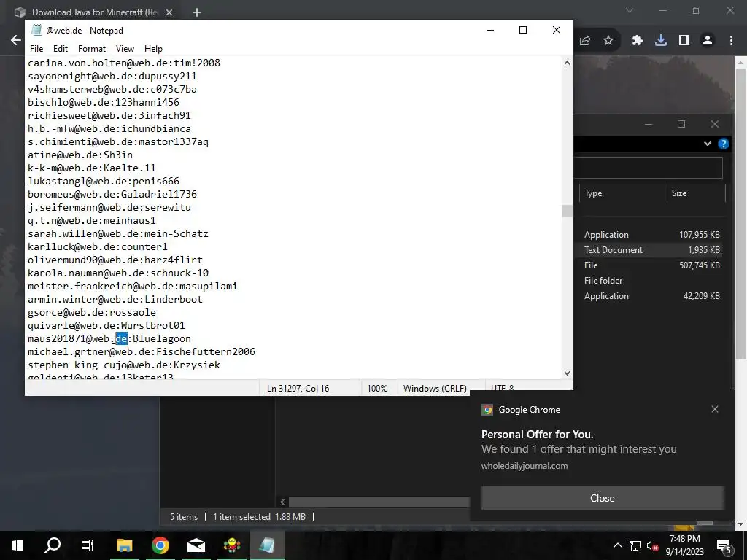Open Chrome's extensions puzzle icon
Screen dimensions: 747x560
(638, 41)
